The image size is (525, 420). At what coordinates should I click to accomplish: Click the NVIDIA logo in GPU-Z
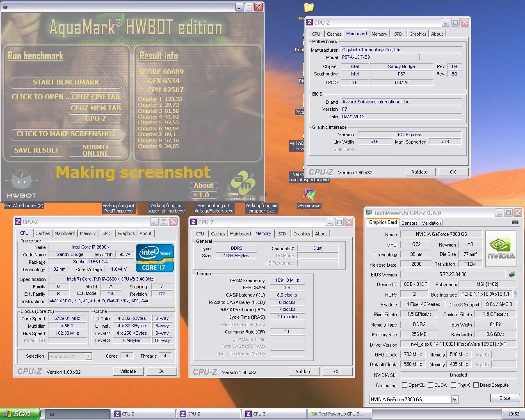tap(501, 248)
